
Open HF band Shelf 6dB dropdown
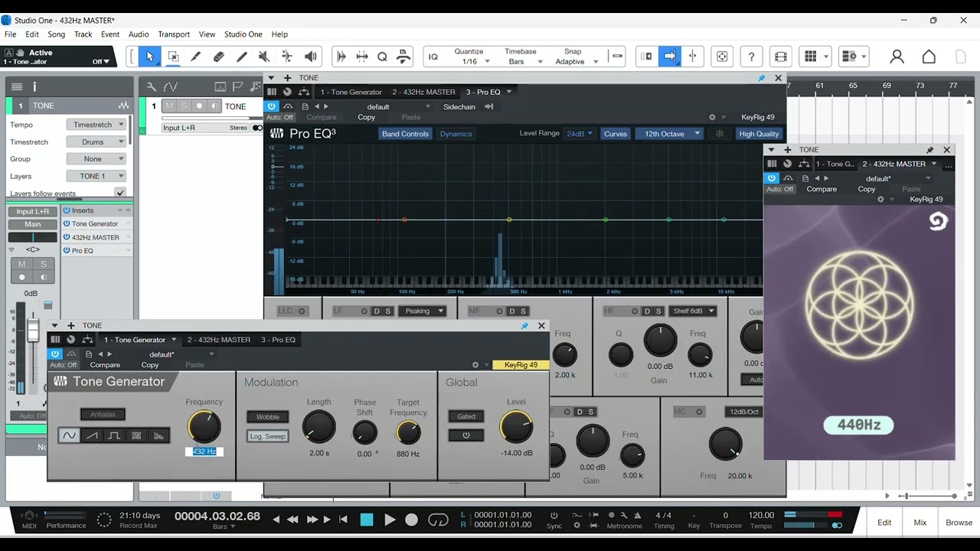click(692, 311)
